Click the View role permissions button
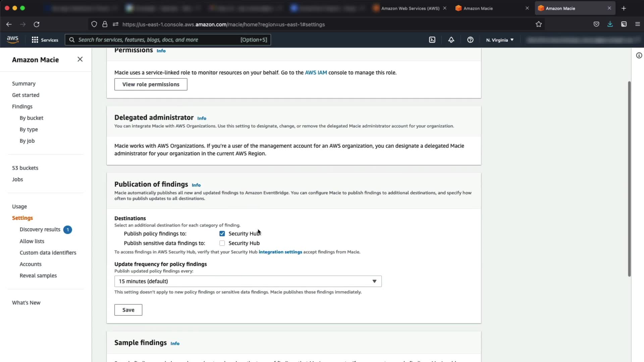The height and width of the screenshot is (362, 644). pyautogui.click(x=151, y=84)
